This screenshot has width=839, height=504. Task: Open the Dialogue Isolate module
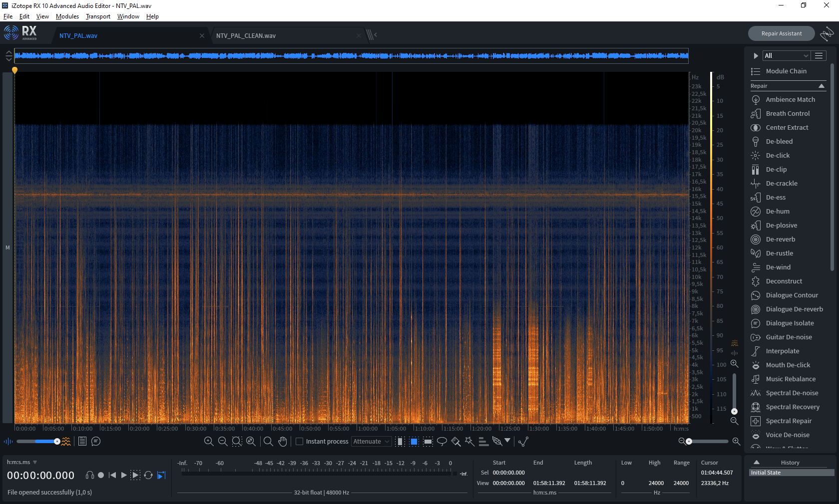click(x=789, y=323)
